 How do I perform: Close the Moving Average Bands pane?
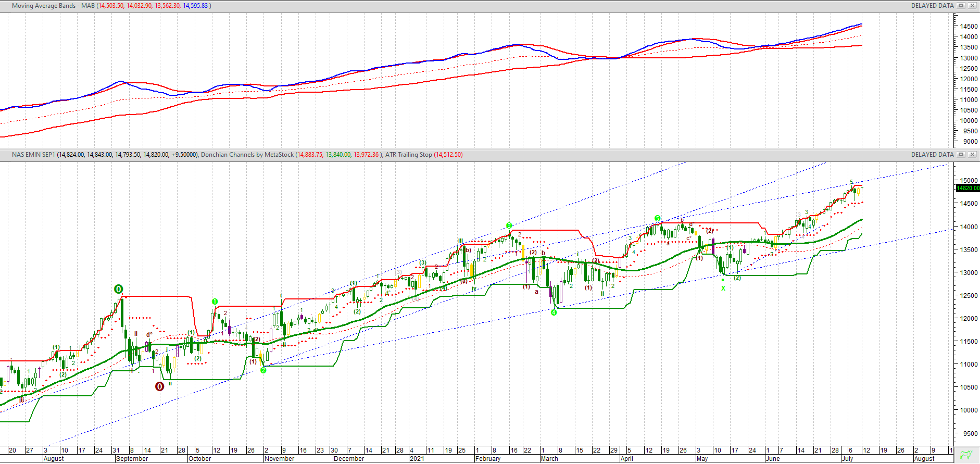point(972,6)
